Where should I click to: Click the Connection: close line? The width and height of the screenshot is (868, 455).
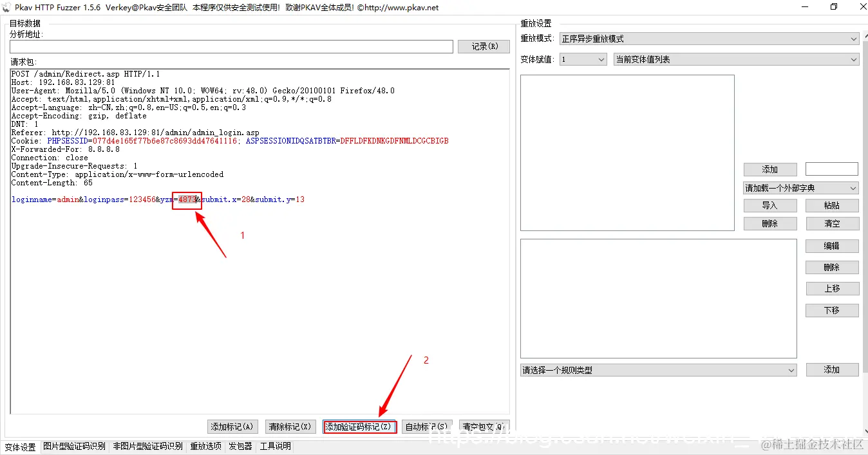50,158
